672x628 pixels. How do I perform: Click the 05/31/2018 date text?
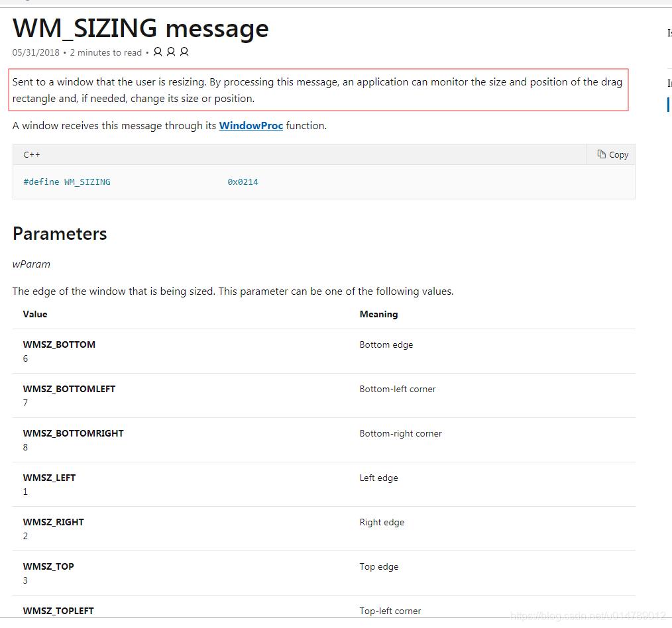tap(35, 52)
